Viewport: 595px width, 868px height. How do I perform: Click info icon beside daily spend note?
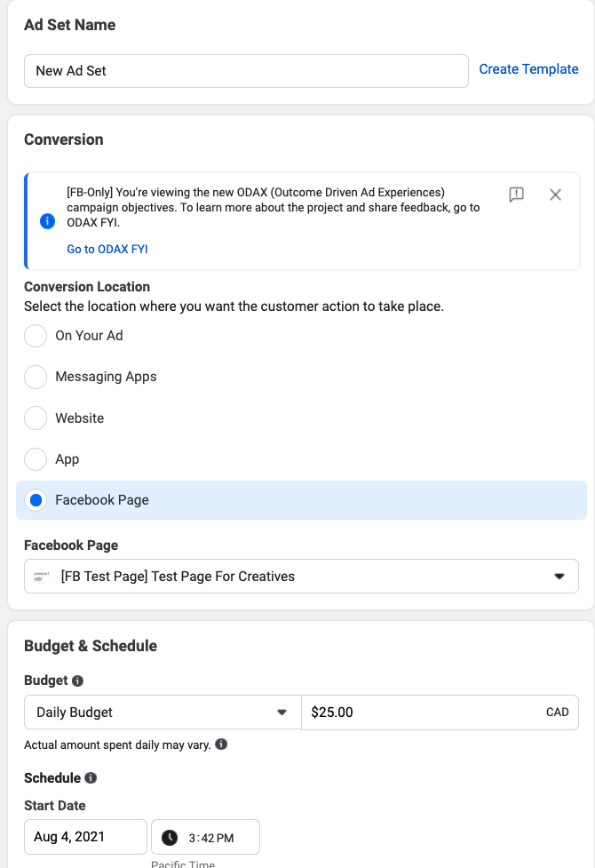coord(221,745)
